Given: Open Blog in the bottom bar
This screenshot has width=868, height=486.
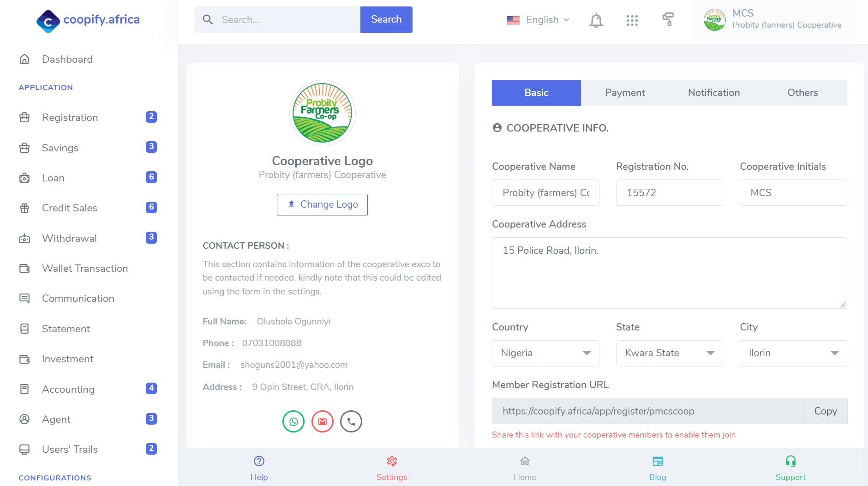Looking at the screenshot, I should 658,468.
